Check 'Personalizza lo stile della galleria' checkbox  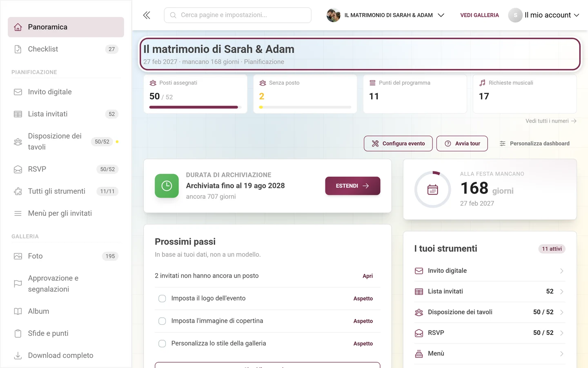tap(162, 343)
